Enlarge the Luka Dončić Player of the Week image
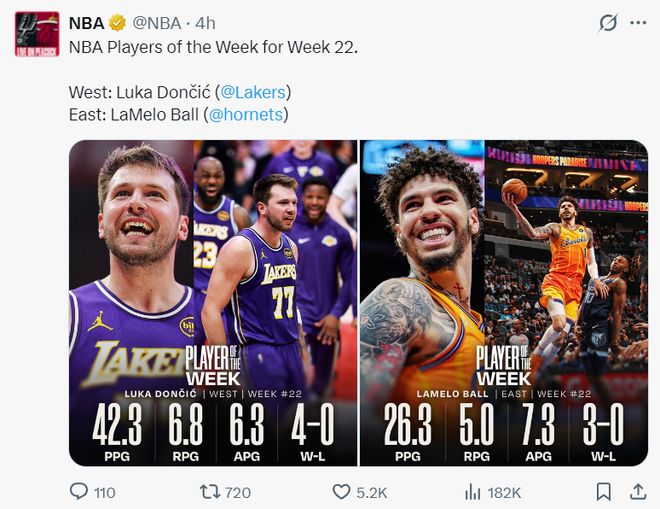 click(x=213, y=302)
